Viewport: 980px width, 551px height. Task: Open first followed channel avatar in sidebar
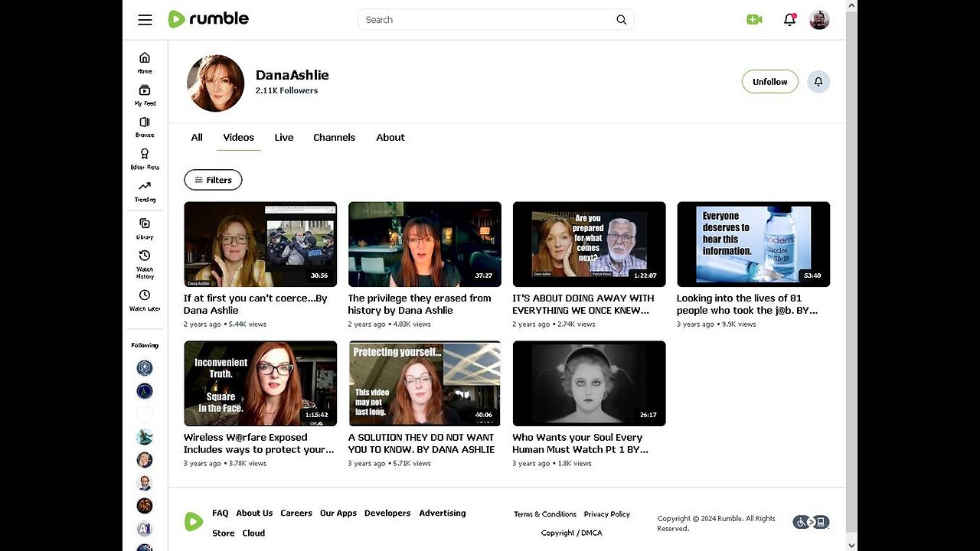[x=145, y=368]
